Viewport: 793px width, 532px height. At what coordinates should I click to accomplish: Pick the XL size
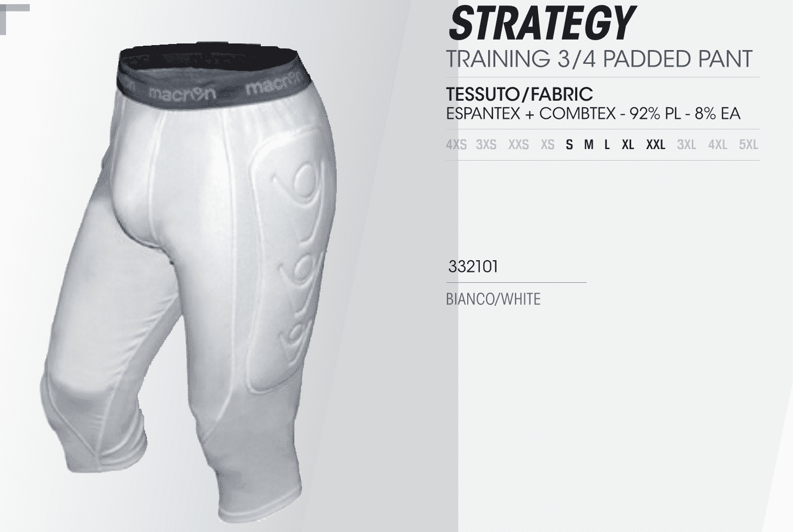click(x=628, y=145)
